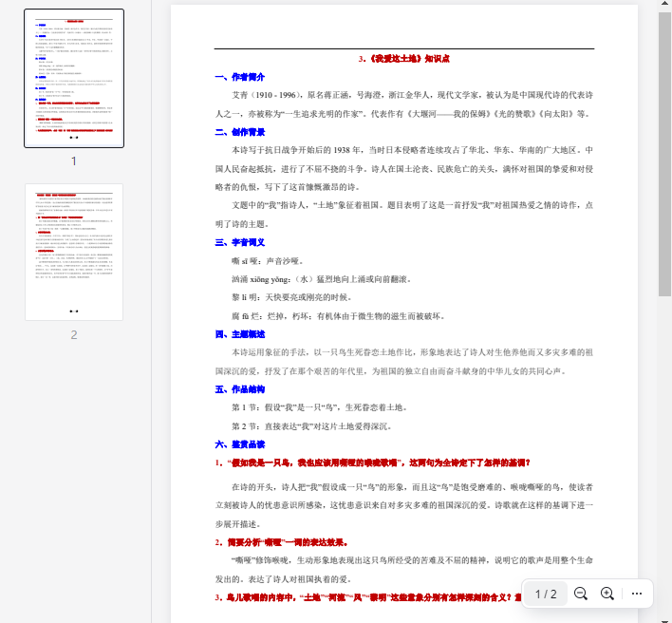This screenshot has height=623, width=672.
Task: Click the blue heading 六、鉴赏品读
Action: coord(240,444)
